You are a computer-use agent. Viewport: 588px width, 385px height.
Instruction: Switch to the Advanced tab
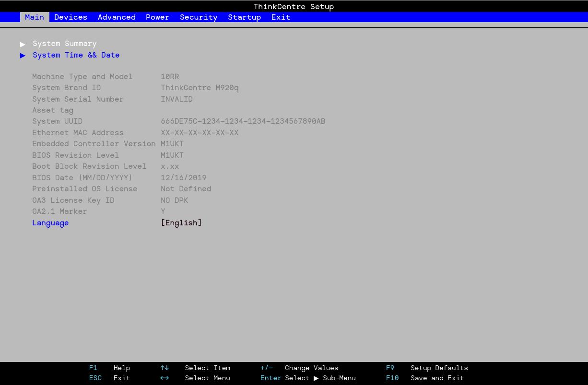117,17
